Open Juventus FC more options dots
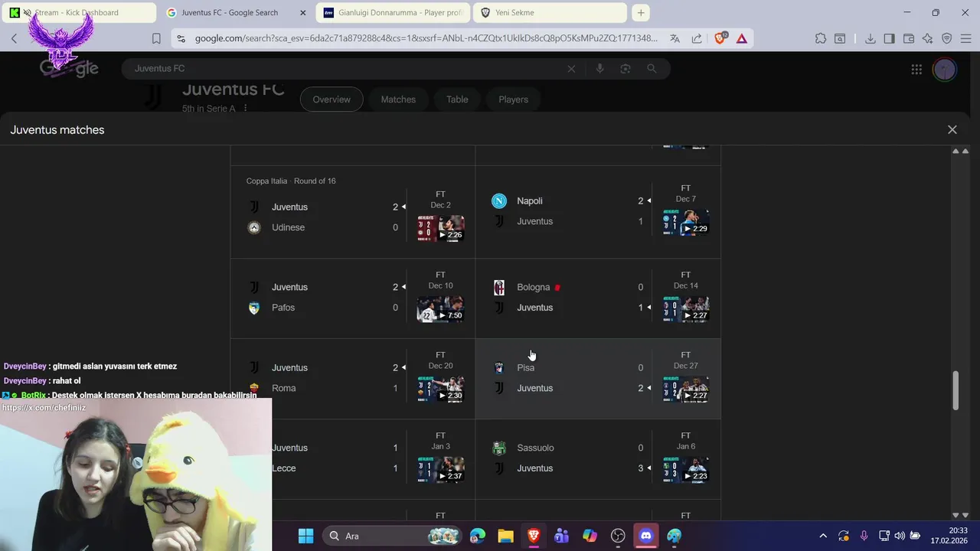980x551 pixels. click(246, 109)
